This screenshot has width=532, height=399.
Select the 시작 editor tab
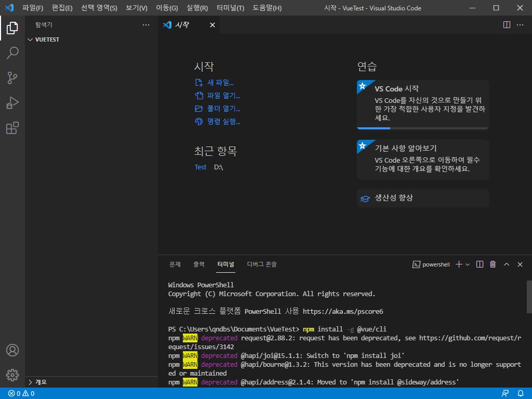189,25
